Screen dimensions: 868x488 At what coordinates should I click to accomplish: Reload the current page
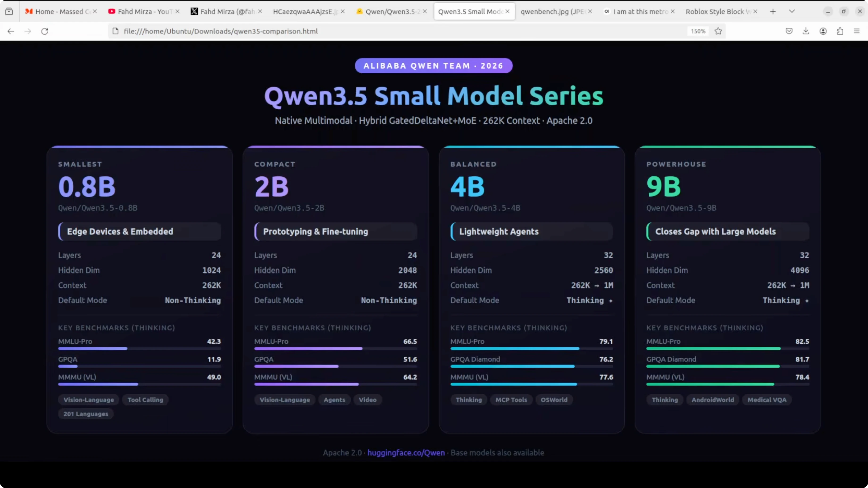coord(45,31)
